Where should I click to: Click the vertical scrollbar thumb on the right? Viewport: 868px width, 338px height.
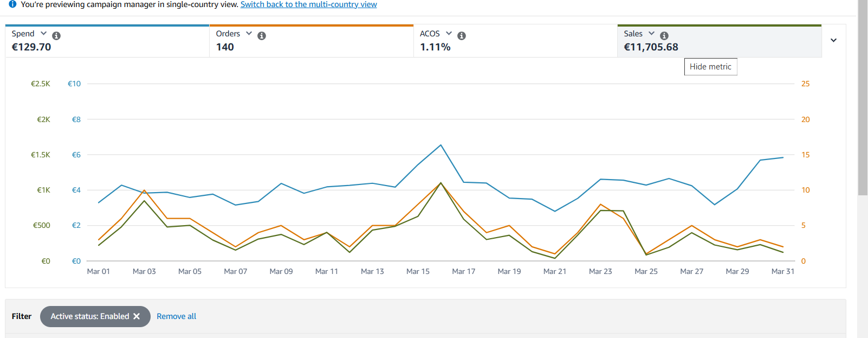863,98
